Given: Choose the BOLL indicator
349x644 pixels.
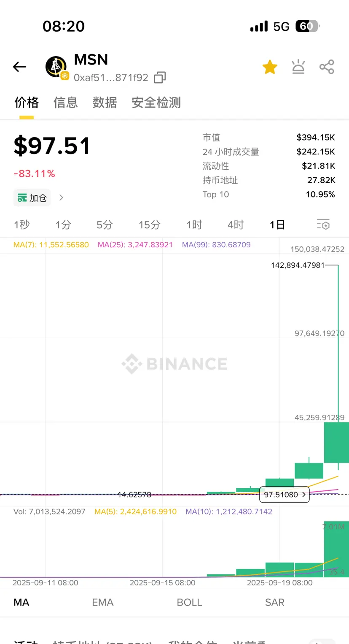Looking at the screenshot, I should [190, 602].
